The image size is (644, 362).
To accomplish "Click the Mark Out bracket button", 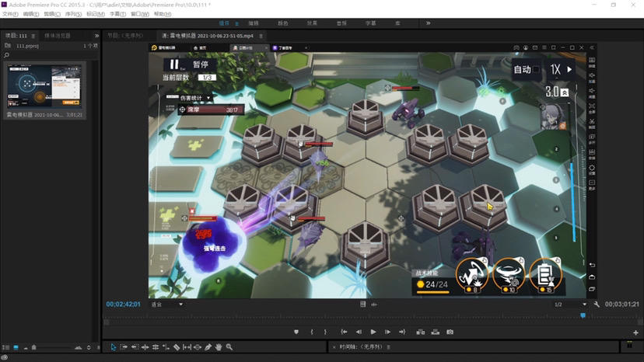I will (x=325, y=332).
